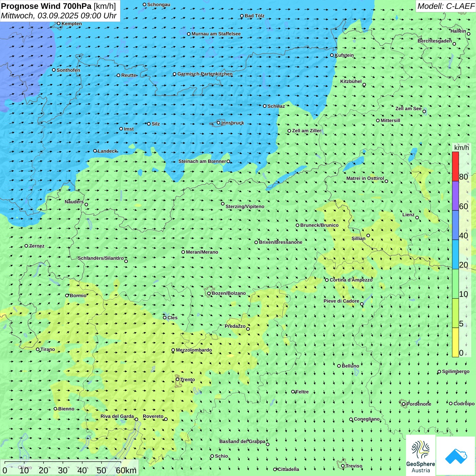The width and height of the screenshot is (476, 476).
Task: Select the Kufstein location marker
Action: click(x=332, y=55)
